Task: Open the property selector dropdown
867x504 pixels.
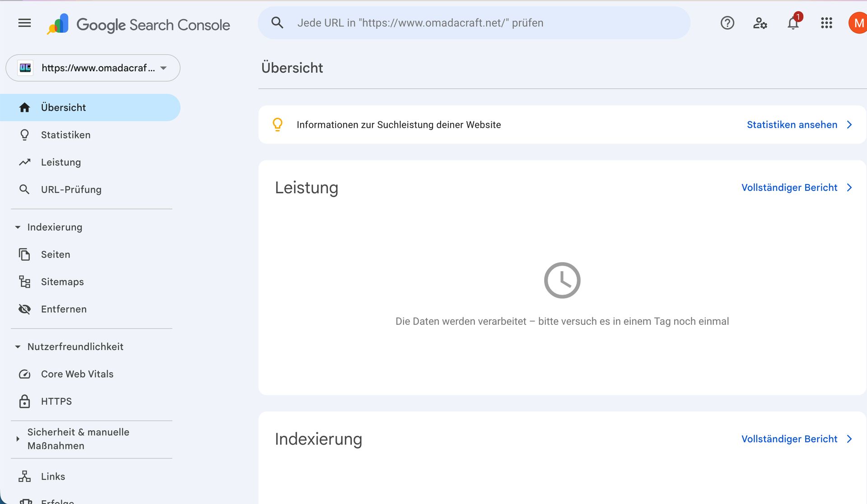Action: coord(93,68)
